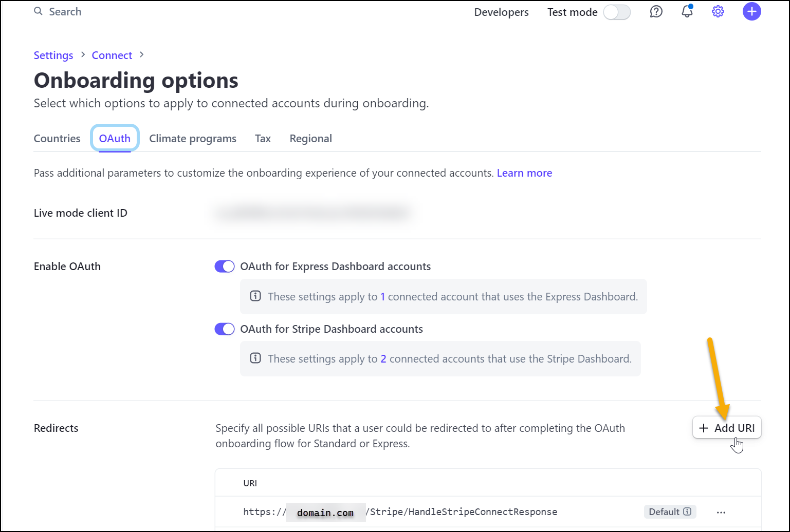Image resolution: width=790 pixels, height=532 pixels.
Task: Click the Search input field
Action: click(65, 11)
